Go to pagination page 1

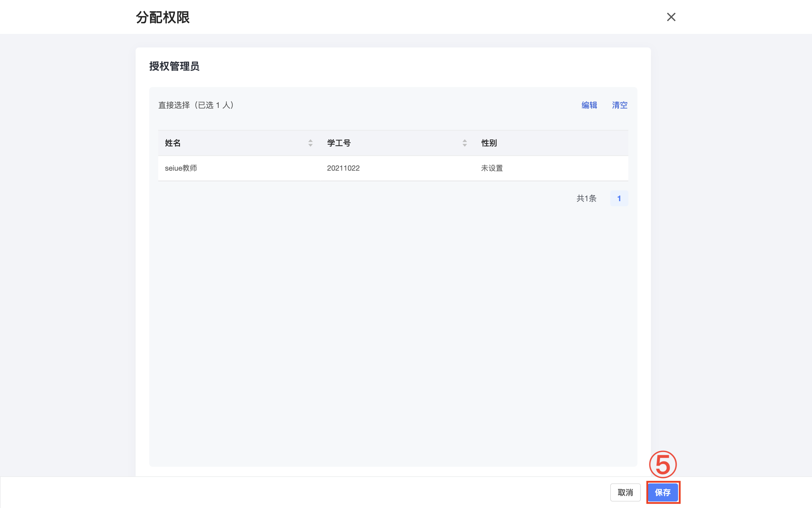619,199
